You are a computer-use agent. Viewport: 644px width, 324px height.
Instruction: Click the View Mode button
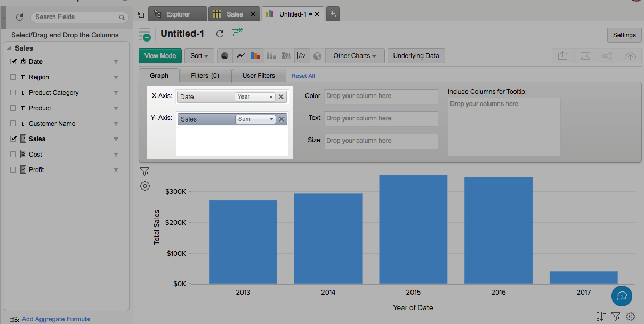[x=160, y=56]
